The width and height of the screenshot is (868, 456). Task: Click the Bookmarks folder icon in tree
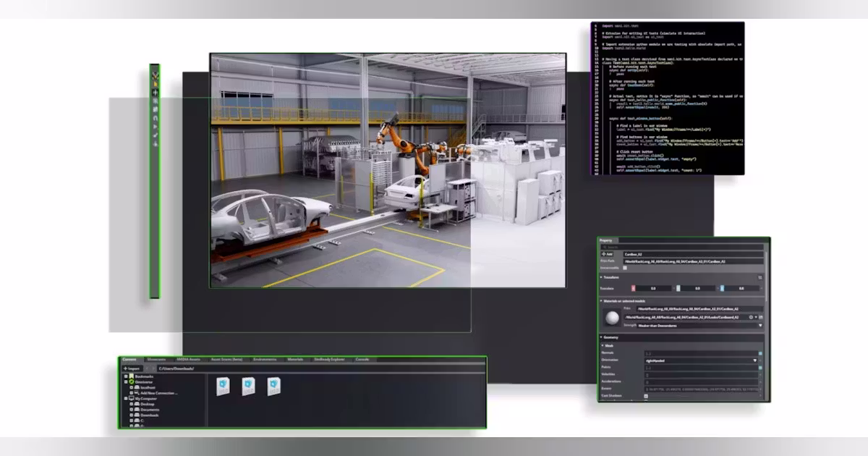[131, 376]
